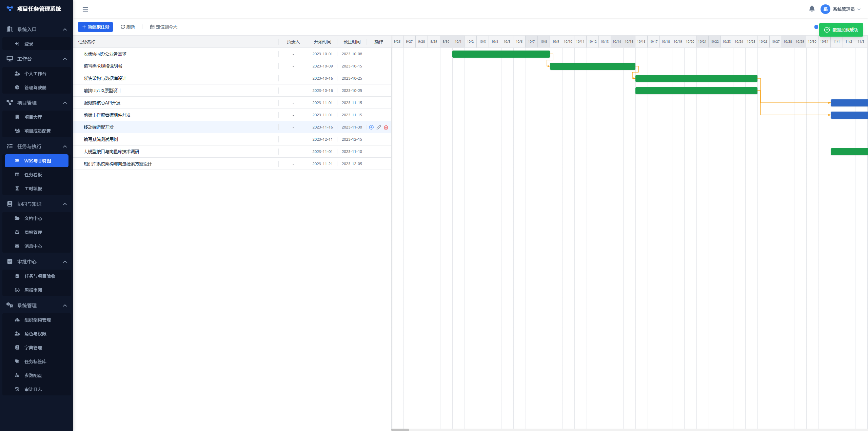Open the notification bell
This screenshot has width=868, height=431.
coord(812,9)
